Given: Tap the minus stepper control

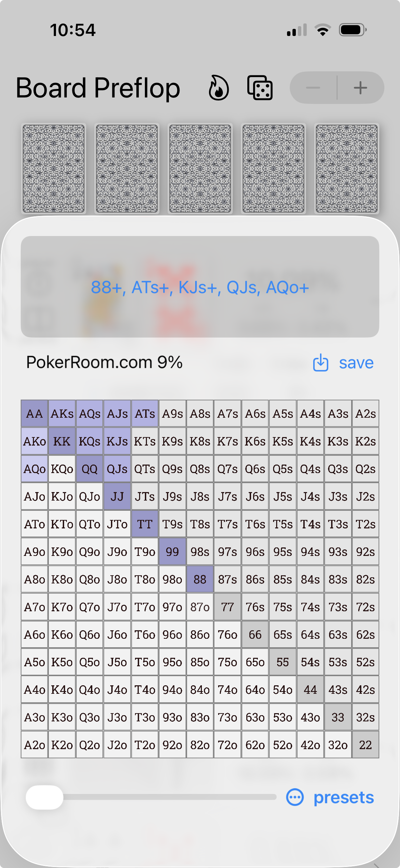Looking at the screenshot, I should pyautogui.click(x=312, y=88).
